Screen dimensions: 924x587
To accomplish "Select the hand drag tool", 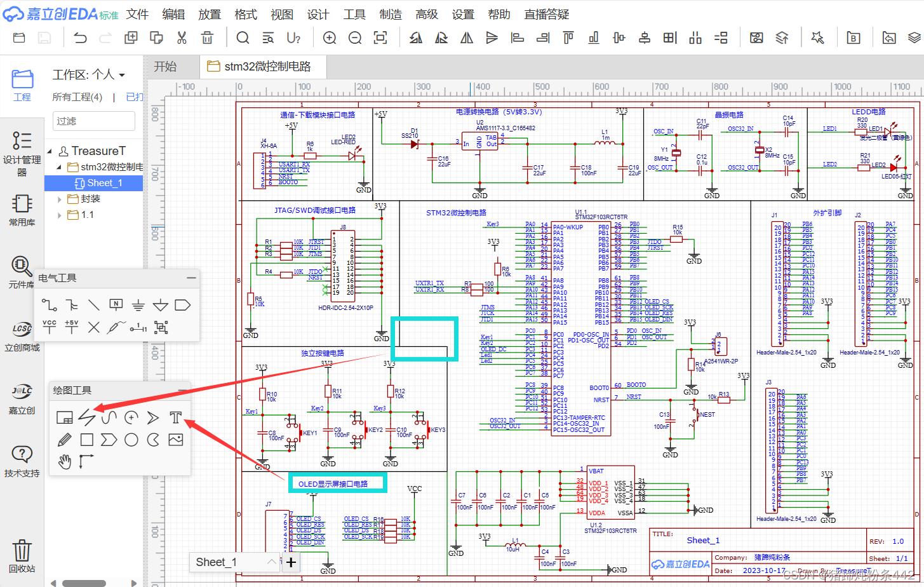I will 64,462.
